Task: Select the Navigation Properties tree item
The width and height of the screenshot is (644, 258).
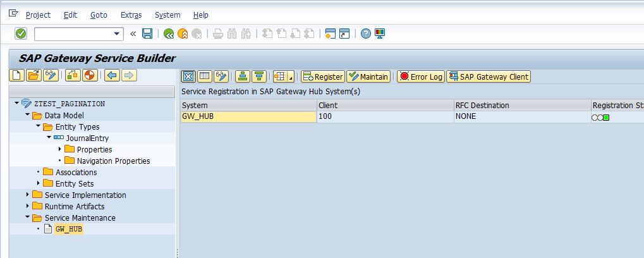Action: [113, 161]
